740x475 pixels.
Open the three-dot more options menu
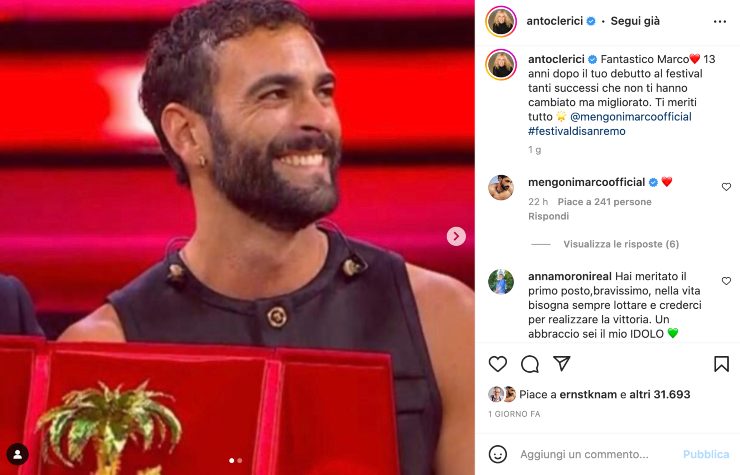point(720,22)
